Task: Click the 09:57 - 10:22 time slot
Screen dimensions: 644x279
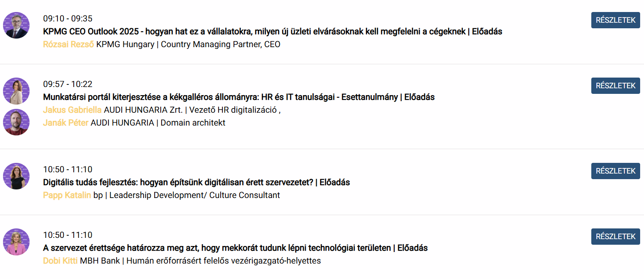Action: [68, 84]
